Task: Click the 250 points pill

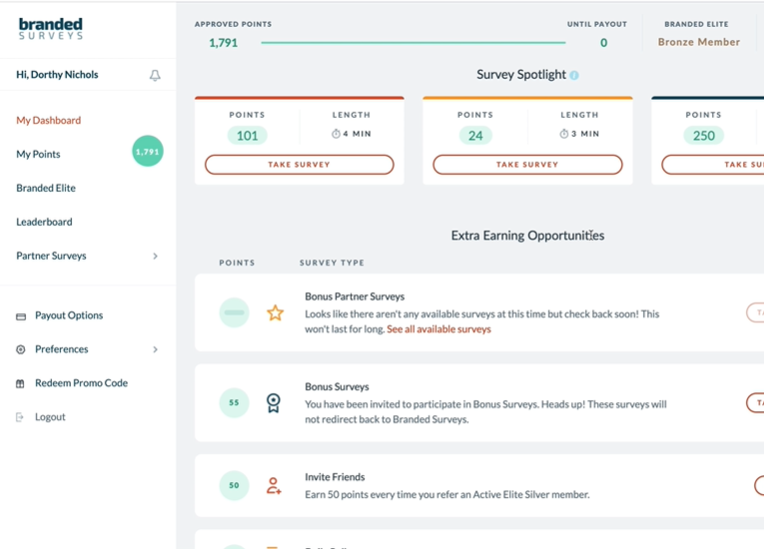Action: [x=704, y=135]
